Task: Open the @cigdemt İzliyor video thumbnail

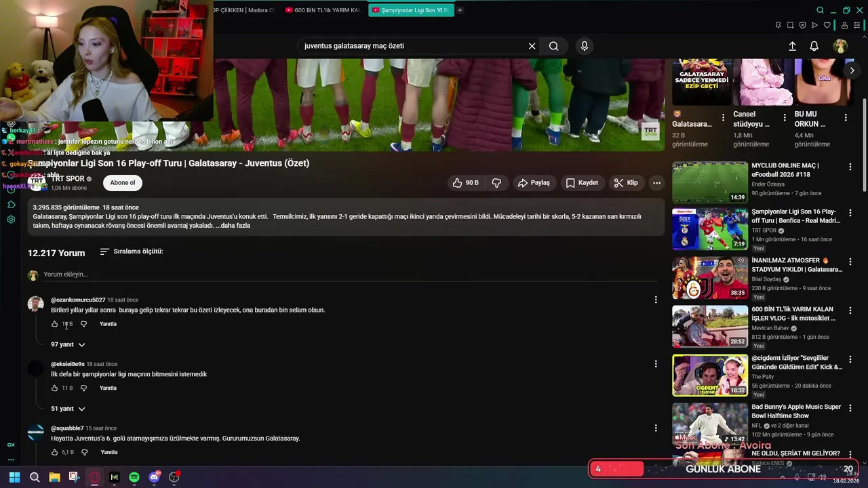Action: tap(710, 375)
